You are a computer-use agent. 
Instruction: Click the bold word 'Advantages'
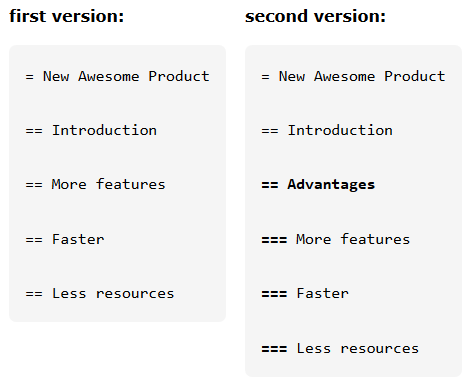(331, 185)
